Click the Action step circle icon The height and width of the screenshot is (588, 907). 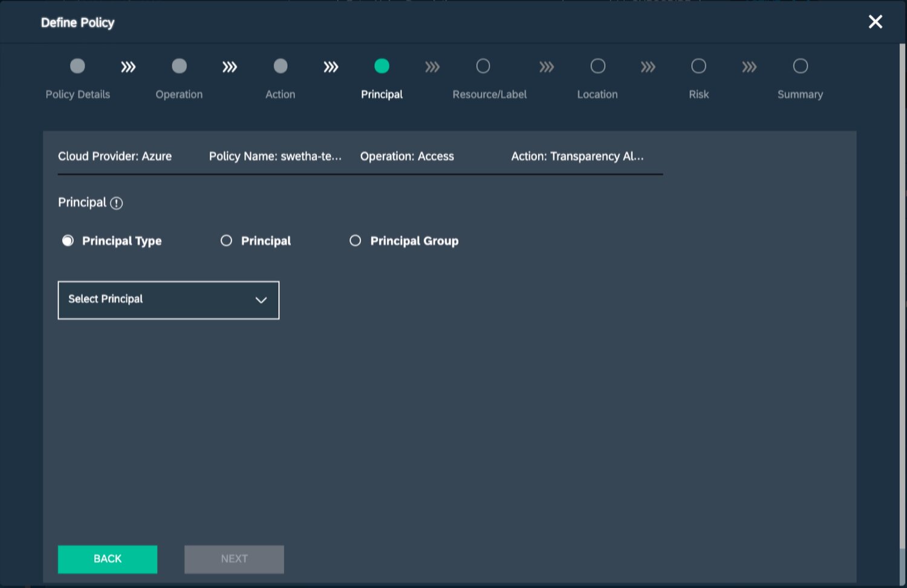click(x=281, y=66)
